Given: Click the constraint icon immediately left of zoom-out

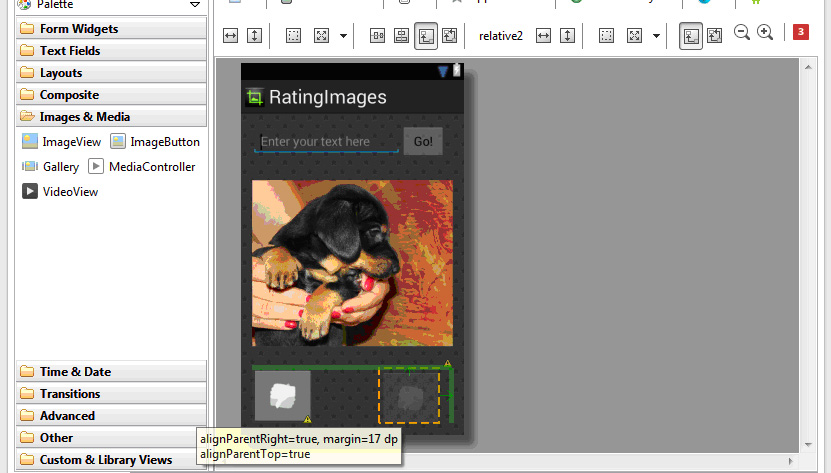Looking at the screenshot, I should coord(714,36).
